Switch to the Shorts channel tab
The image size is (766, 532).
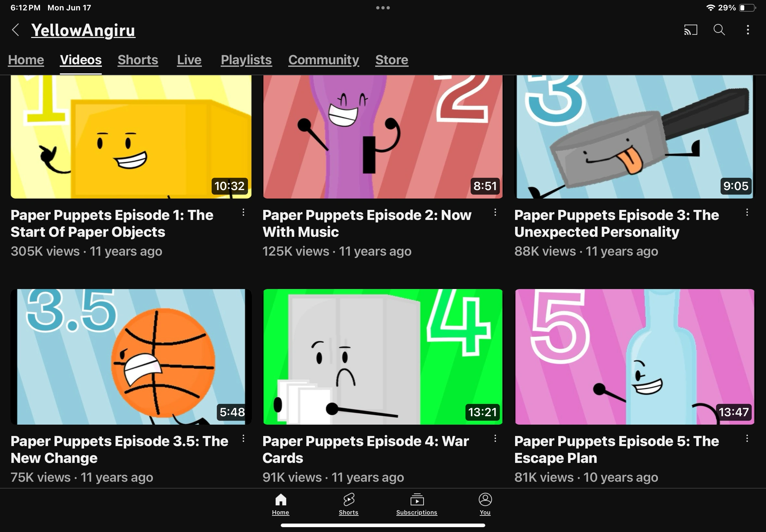(138, 60)
